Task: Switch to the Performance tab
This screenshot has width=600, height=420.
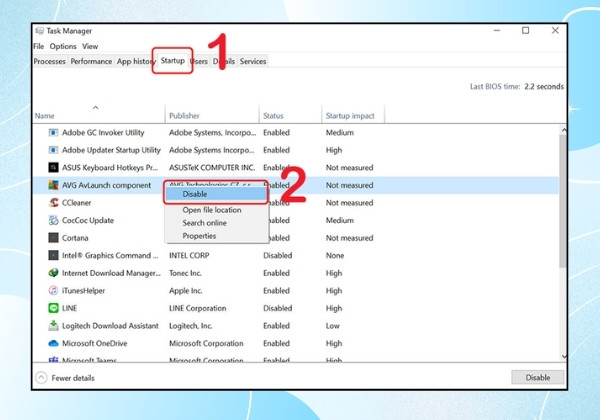Action: [91, 61]
